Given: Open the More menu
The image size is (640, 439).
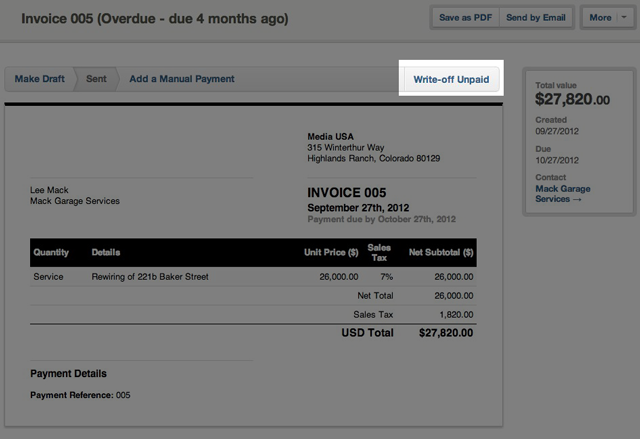Looking at the screenshot, I should (600, 18).
